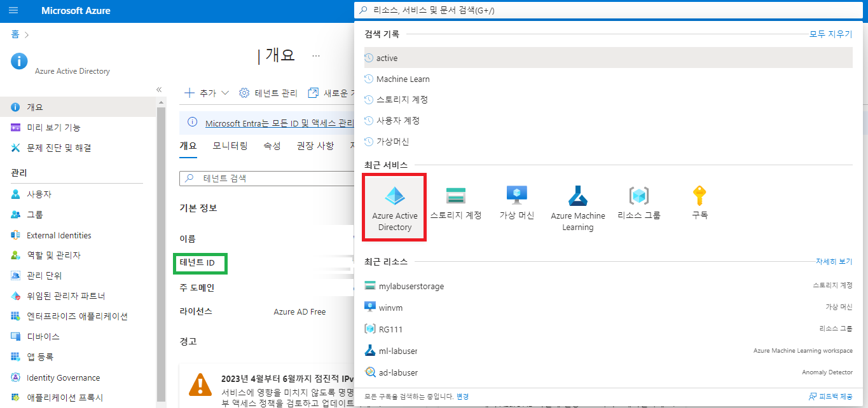Select history entry 'Machine Learn'
Image resolution: width=868 pixels, height=408 pixels.
point(608,79)
